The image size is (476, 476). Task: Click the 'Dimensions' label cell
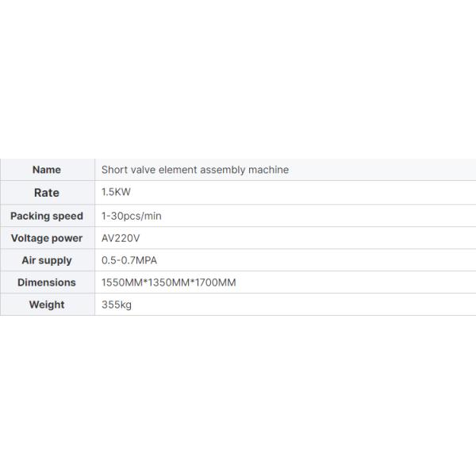47,282
